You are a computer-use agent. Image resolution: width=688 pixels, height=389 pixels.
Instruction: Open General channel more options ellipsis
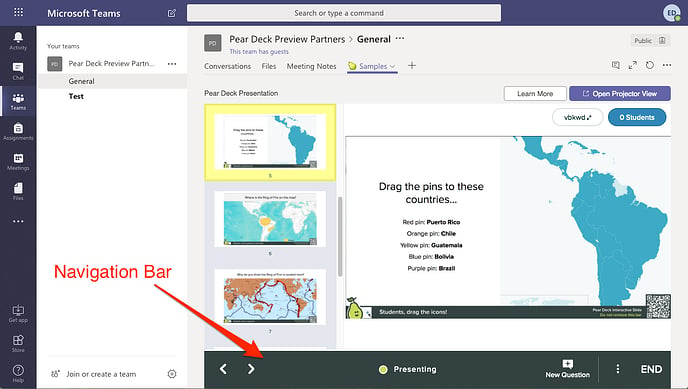coord(400,39)
